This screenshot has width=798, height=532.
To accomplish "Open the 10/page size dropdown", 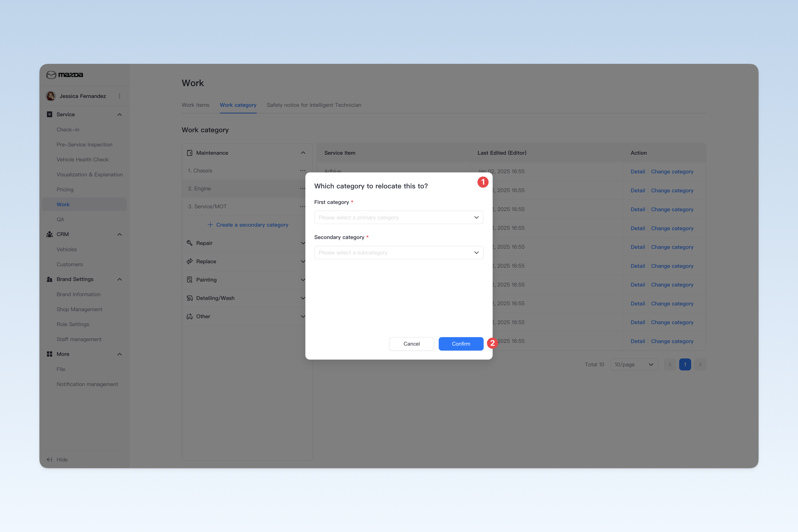I will [634, 365].
